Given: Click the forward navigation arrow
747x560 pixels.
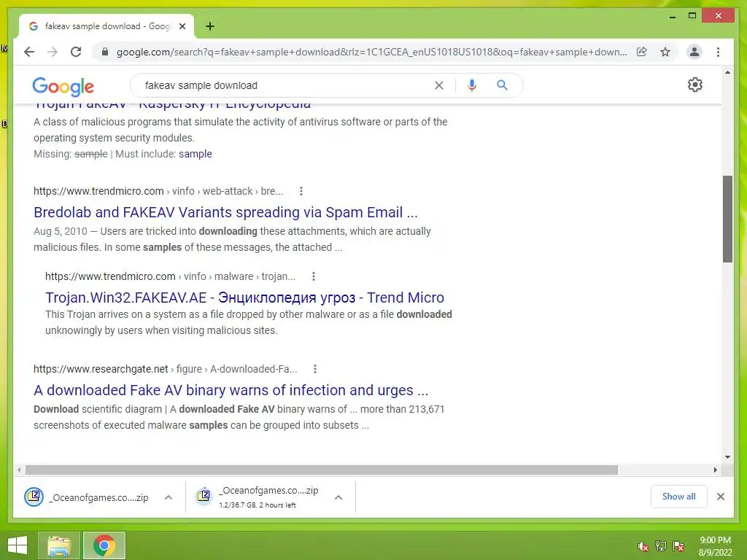Looking at the screenshot, I should coord(53,52).
